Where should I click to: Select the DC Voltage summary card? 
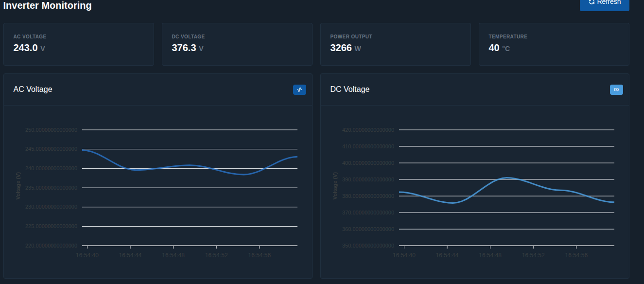coord(237,44)
